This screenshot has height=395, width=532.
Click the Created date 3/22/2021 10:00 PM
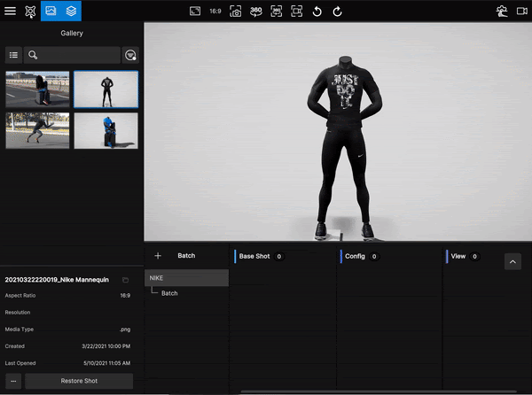[x=106, y=346]
